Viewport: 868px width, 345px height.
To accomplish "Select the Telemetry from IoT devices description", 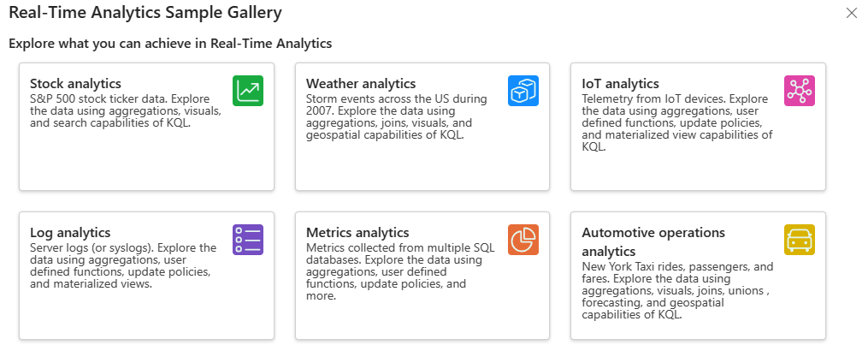I will point(677,123).
